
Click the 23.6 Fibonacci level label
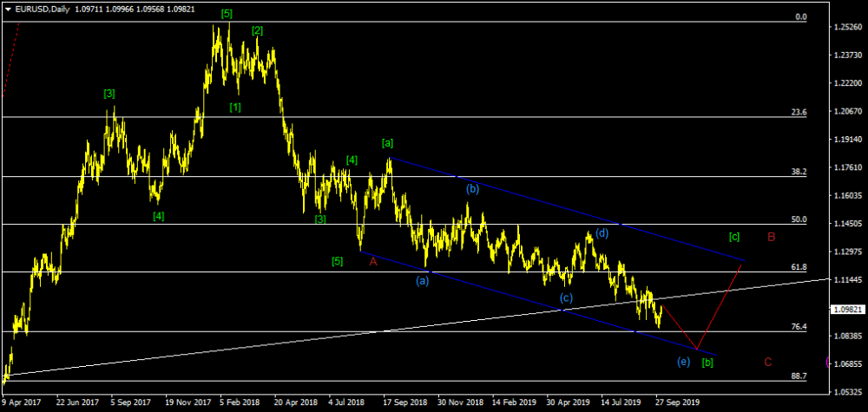pos(800,112)
